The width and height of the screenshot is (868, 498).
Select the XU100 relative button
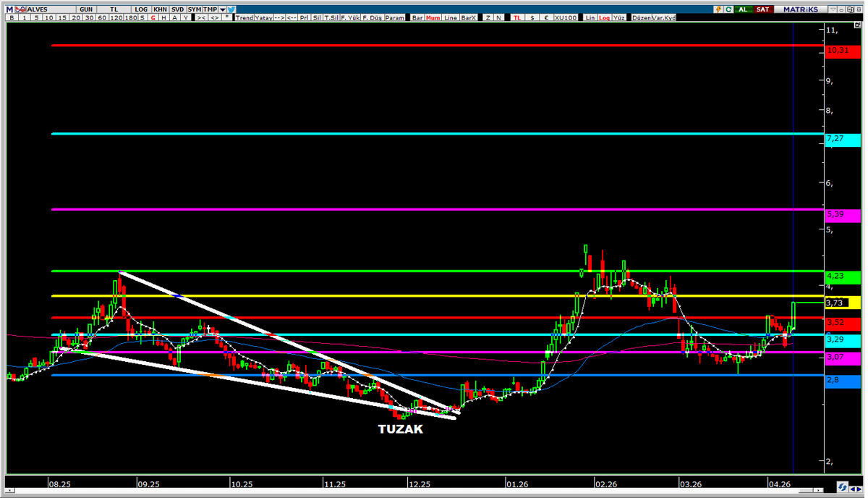[x=566, y=17]
